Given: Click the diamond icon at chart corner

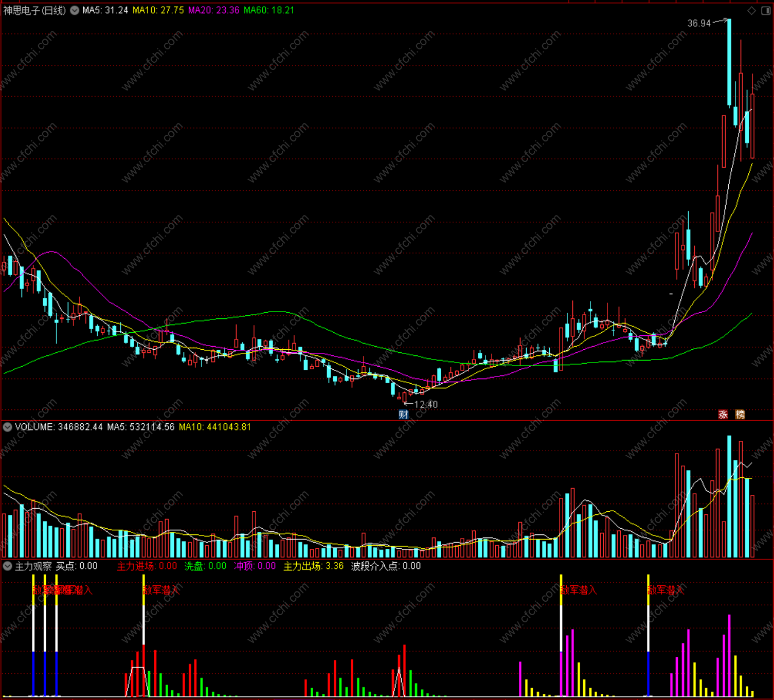Looking at the screenshot, I should coord(752,10).
